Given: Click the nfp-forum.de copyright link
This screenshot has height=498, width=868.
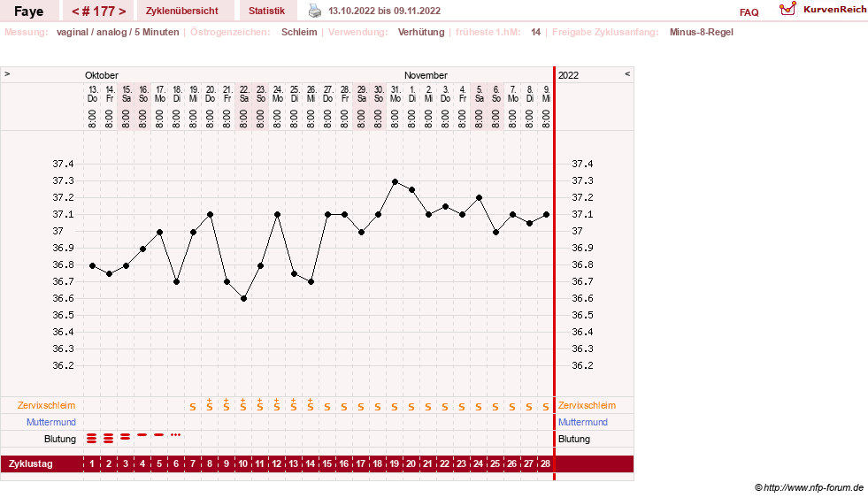Looking at the screenshot, I should pyautogui.click(x=809, y=487).
